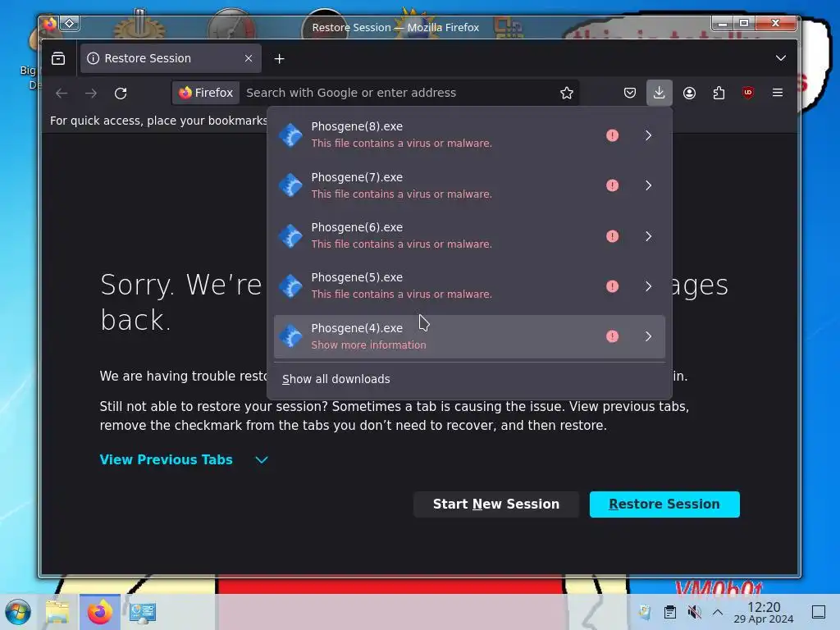Screen dimensions: 840x630
Task: Open Firefox View tab list icon
Action: (x=58, y=58)
